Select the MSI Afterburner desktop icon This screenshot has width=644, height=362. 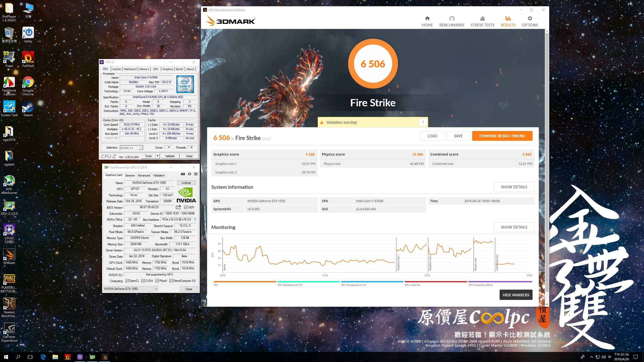(9, 185)
